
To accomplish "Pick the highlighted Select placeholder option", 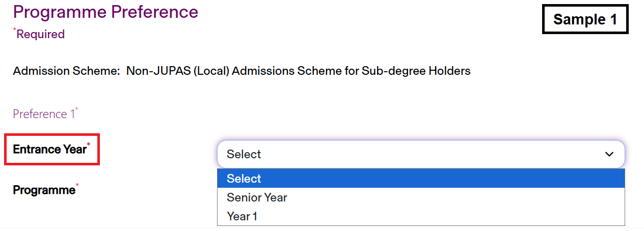I will tap(244, 179).
